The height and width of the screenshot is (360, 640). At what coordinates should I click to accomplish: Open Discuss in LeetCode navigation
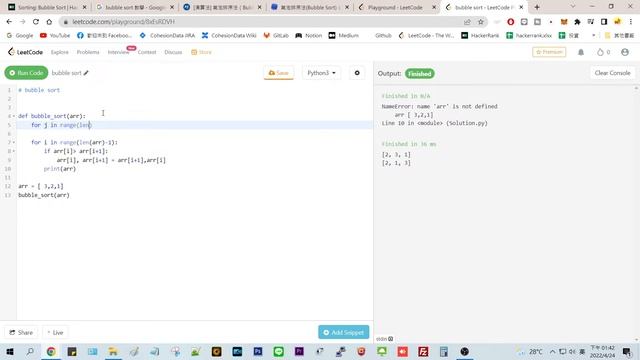pyautogui.click(x=173, y=52)
